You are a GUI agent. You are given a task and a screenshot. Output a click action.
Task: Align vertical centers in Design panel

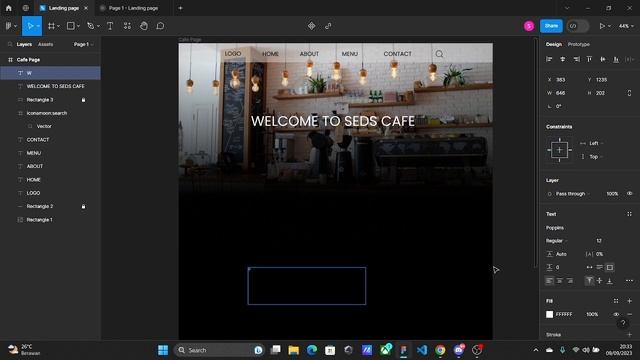click(602, 60)
